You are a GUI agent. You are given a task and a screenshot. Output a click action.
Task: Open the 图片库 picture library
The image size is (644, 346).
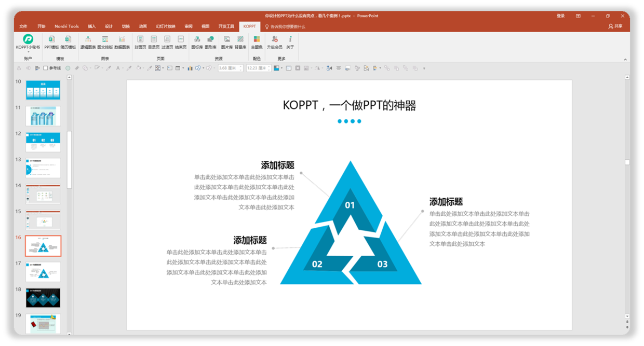[x=227, y=43]
